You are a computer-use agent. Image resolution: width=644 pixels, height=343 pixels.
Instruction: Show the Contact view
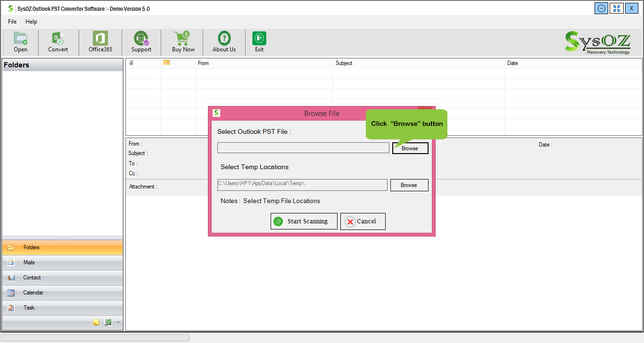tap(62, 278)
